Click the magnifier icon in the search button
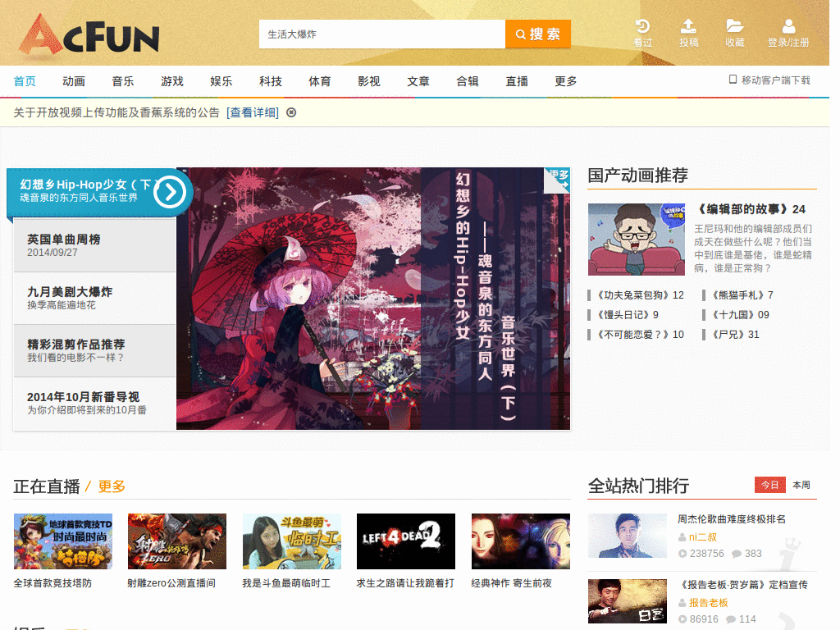 519,34
